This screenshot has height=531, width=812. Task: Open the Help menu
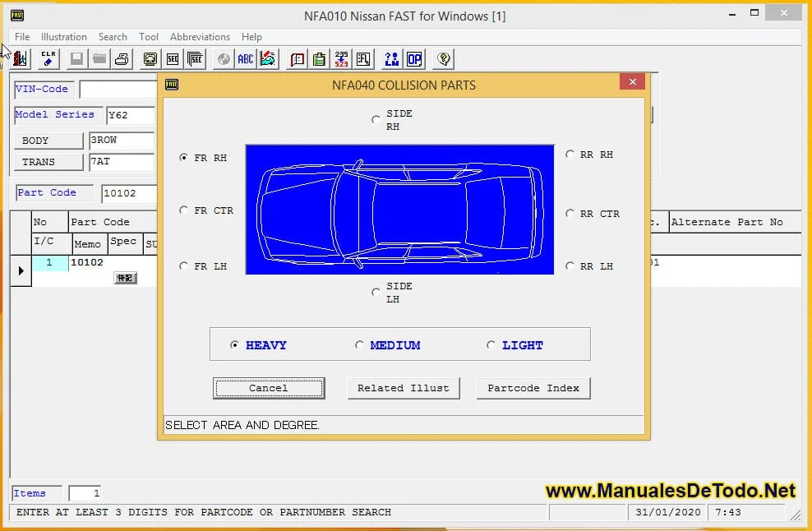(x=251, y=37)
